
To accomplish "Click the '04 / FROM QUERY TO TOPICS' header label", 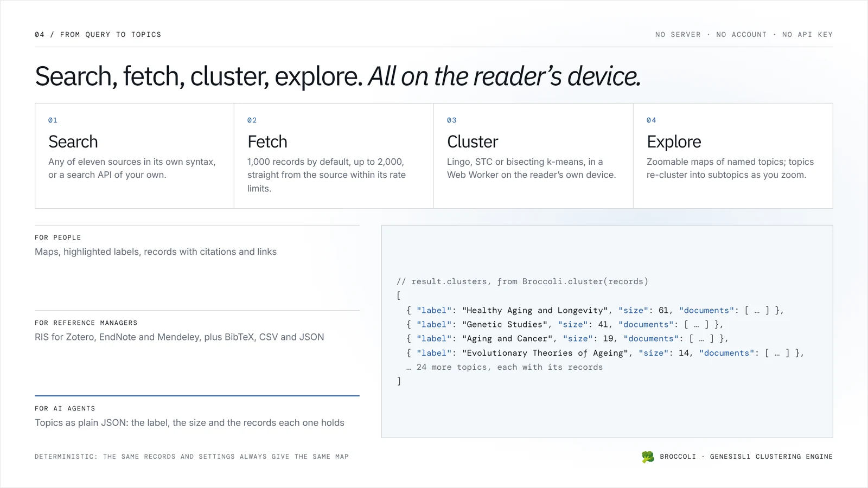I will pyautogui.click(x=98, y=35).
